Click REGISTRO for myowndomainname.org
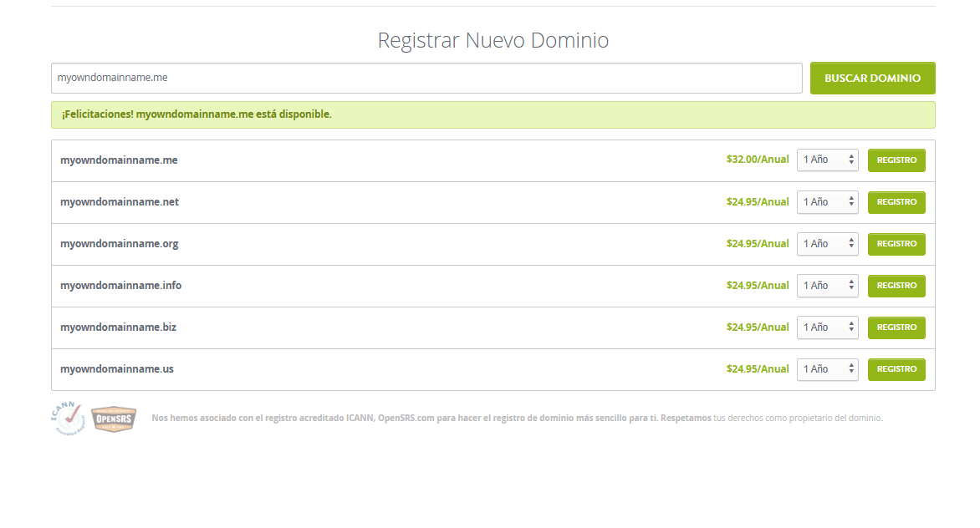The image size is (980, 528). (896, 243)
